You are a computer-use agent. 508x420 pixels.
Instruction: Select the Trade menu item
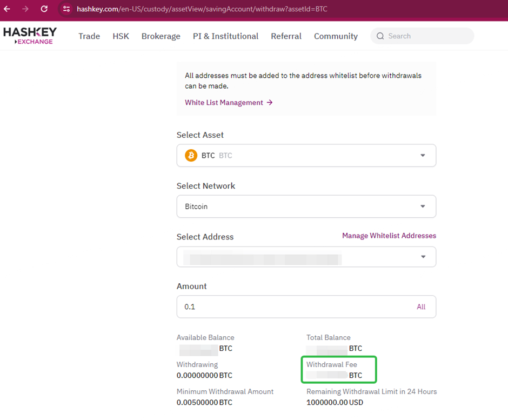pos(89,36)
